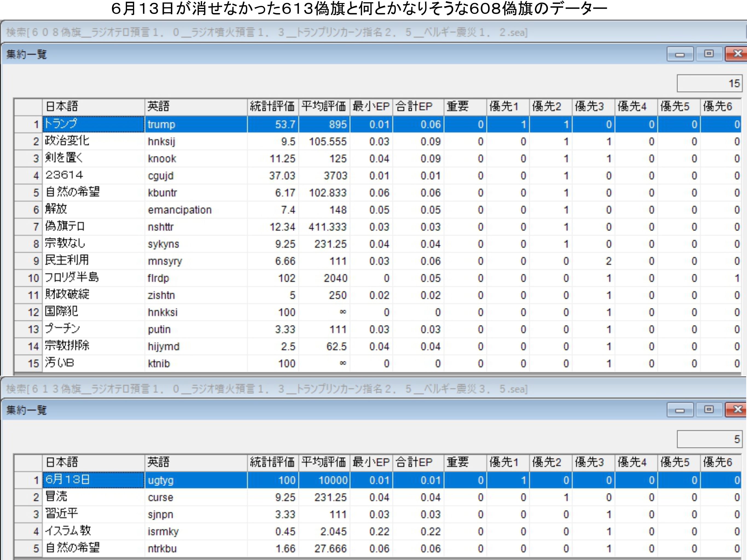The height and width of the screenshot is (560, 747).
Task: Select the 民主利用 cell
Action: click(94, 261)
